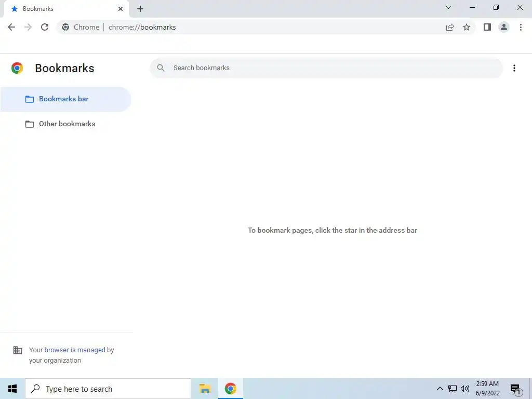Minimize the Chrome window
The width and height of the screenshot is (532, 399).
click(472, 7)
